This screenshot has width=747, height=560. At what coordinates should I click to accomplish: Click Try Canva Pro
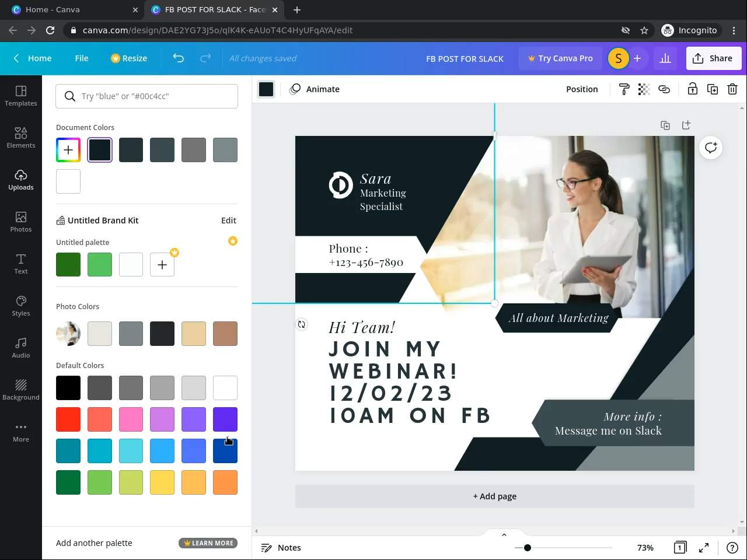560,58
